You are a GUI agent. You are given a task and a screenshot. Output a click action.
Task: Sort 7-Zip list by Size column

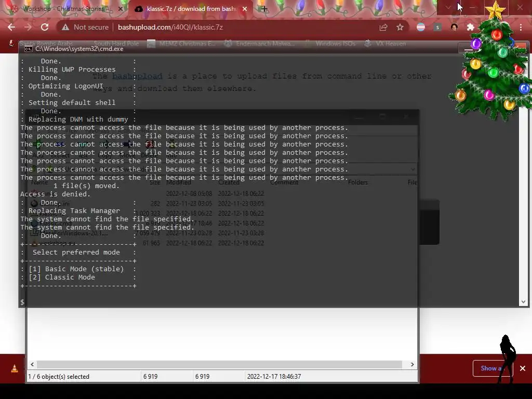[155, 182]
